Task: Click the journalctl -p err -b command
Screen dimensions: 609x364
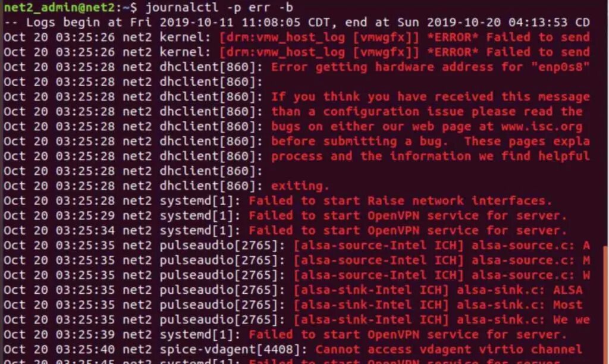Action: [x=219, y=7]
